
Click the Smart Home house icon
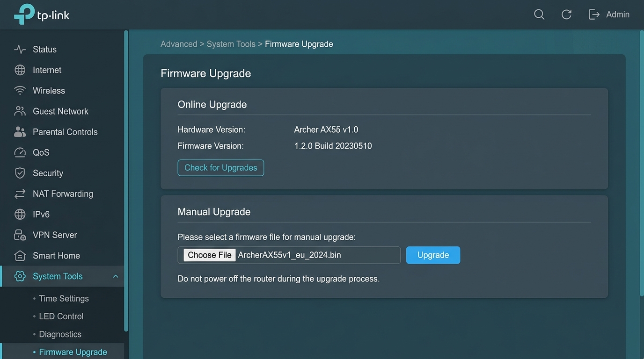click(20, 256)
